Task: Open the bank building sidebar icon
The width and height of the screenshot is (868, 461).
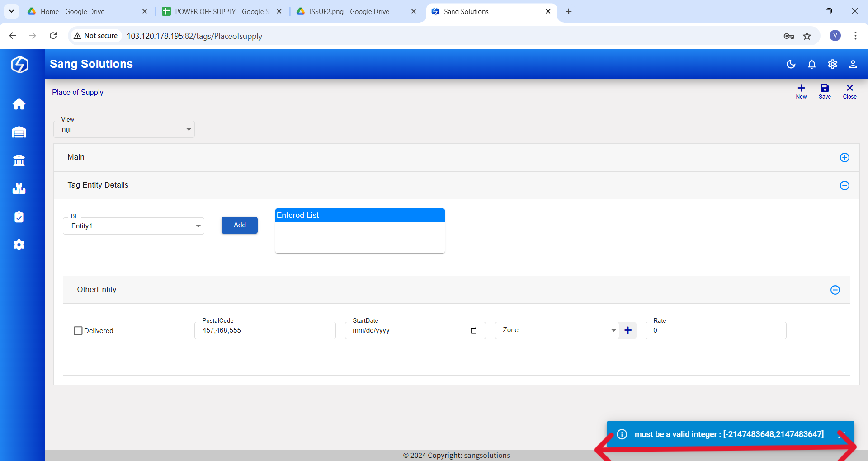Action: click(19, 160)
